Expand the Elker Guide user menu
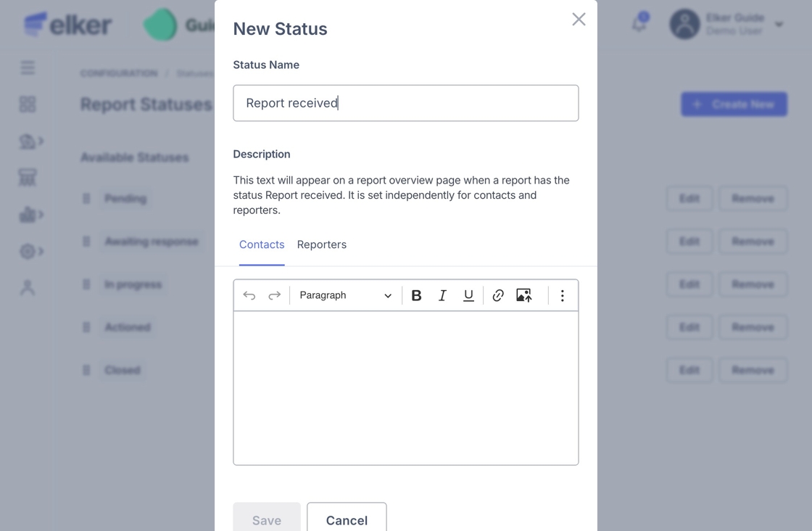Viewport: 812px width, 531px height. 779,24
